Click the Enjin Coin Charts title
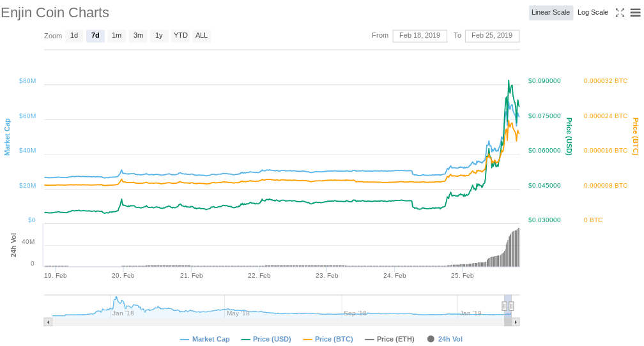 point(55,13)
